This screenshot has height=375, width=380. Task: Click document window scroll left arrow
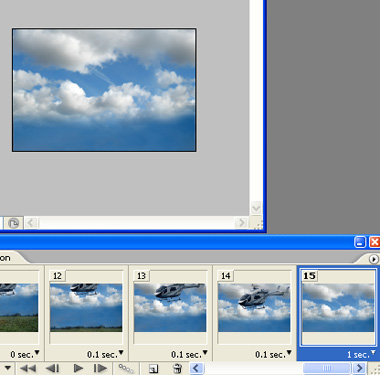(x=31, y=223)
